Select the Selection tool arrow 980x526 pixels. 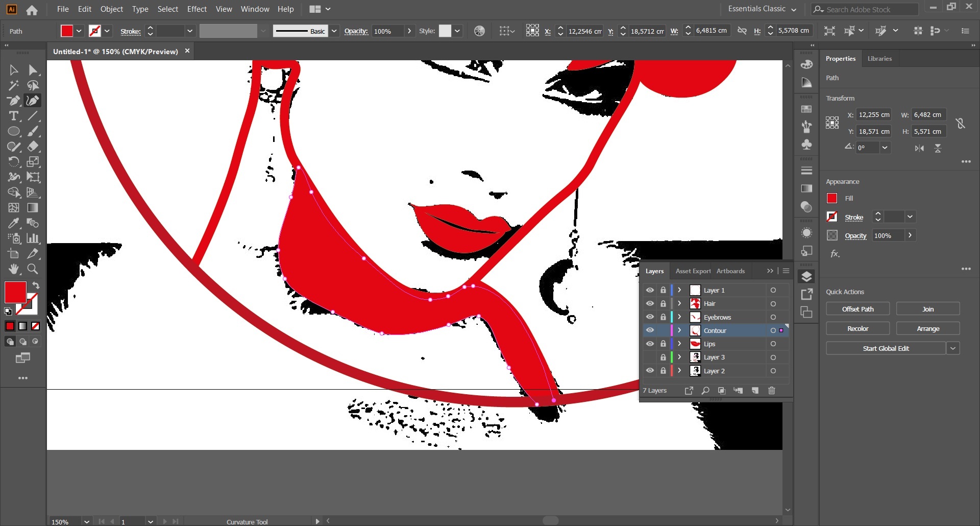(14, 70)
